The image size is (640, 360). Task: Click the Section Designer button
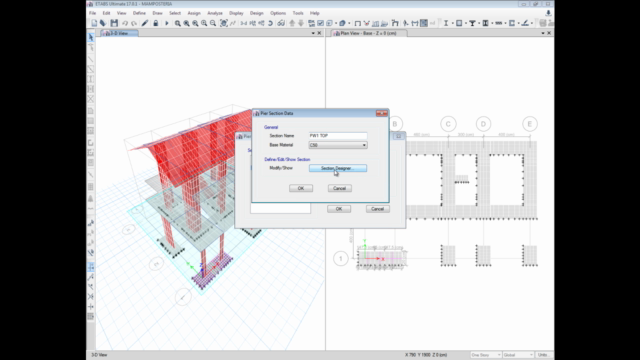(x=338, y=168)
